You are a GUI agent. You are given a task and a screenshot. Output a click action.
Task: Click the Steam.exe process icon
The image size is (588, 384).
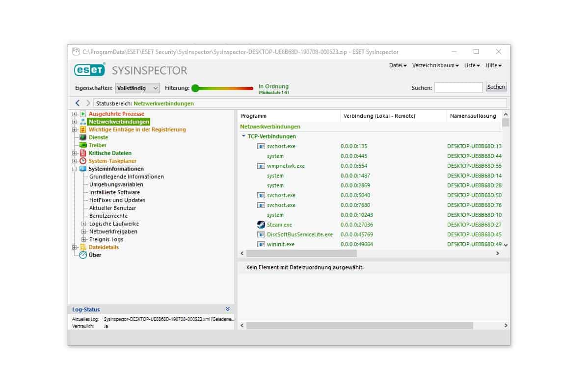click(x=261, y=225)
